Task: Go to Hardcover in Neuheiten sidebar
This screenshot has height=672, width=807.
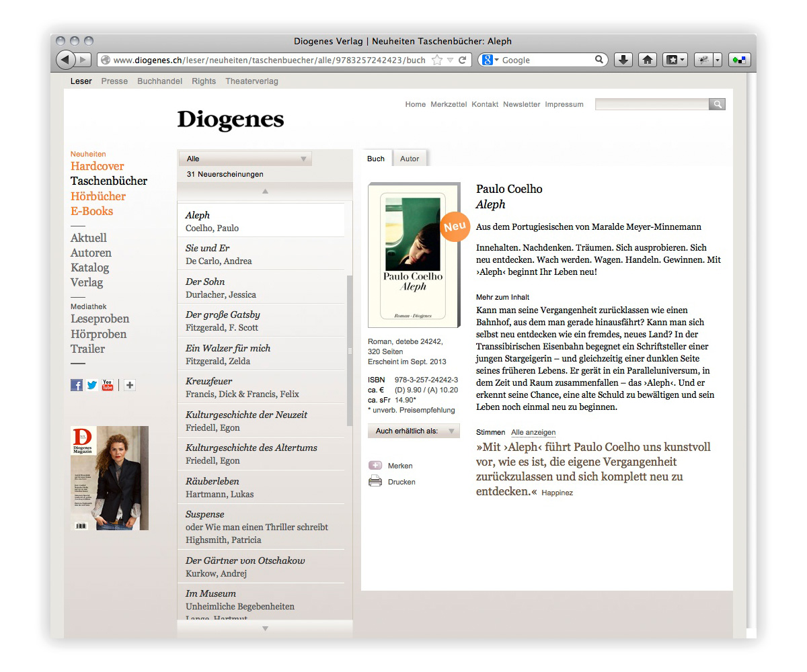Action: 98,166
